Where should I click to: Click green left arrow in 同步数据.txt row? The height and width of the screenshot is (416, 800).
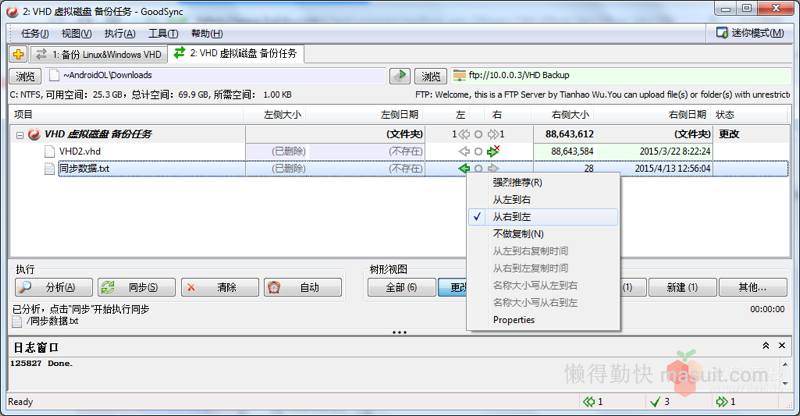point(464,168)
